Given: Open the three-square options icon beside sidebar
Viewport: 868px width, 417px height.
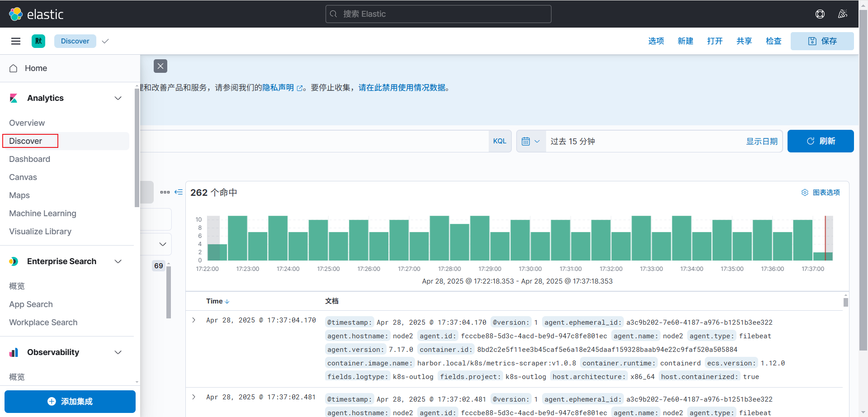Looking at the screenshot, I should click(165, 192).
